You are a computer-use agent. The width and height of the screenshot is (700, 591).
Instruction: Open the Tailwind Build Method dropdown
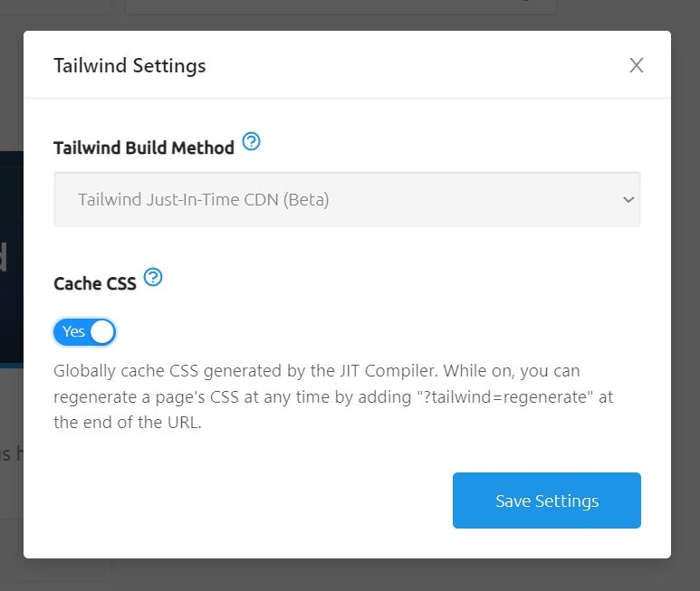(x=347, y=199)
